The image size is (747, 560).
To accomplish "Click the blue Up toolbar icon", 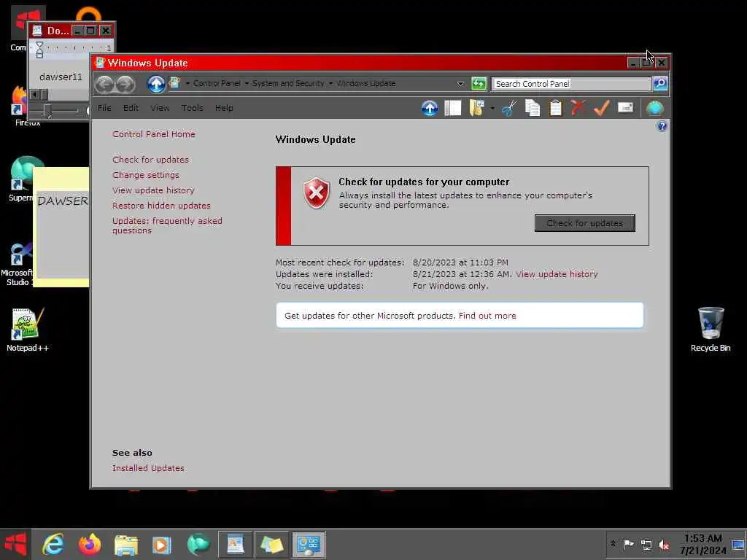I will [429, 108].
